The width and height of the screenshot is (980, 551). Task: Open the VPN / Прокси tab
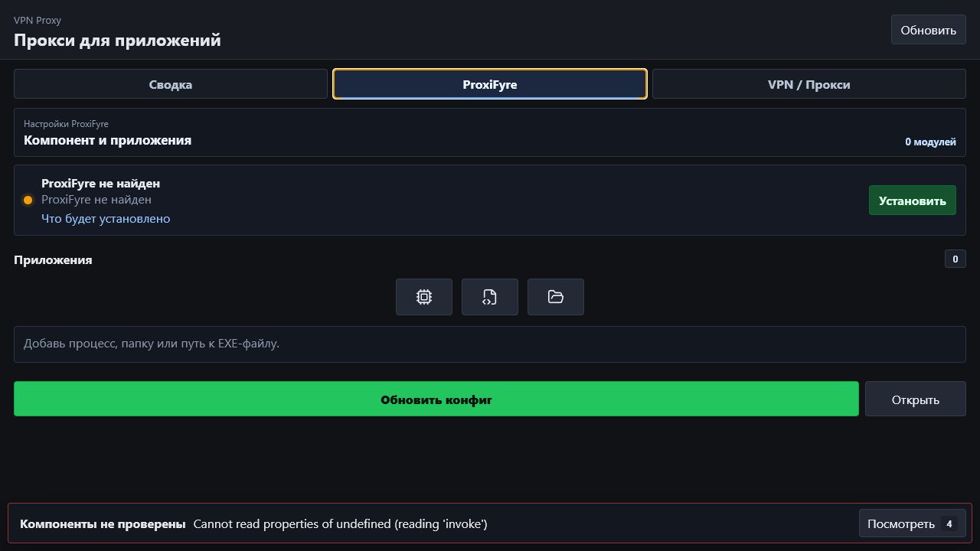click(x=809, y=84)
